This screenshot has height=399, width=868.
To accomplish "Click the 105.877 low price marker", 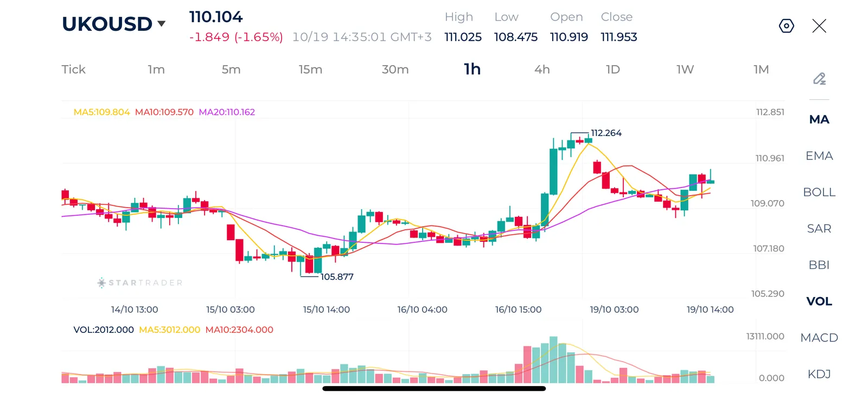I will [x=337, y=276].
